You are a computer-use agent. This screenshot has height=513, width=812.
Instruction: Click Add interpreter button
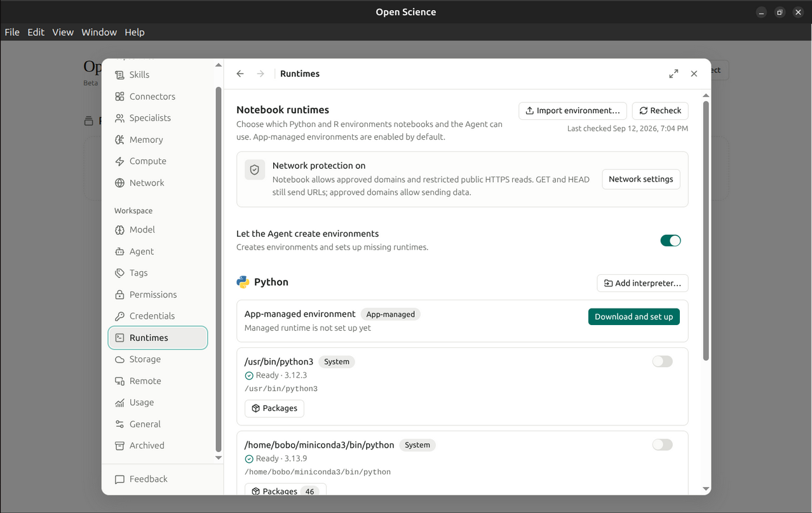(x=642, y=283)
